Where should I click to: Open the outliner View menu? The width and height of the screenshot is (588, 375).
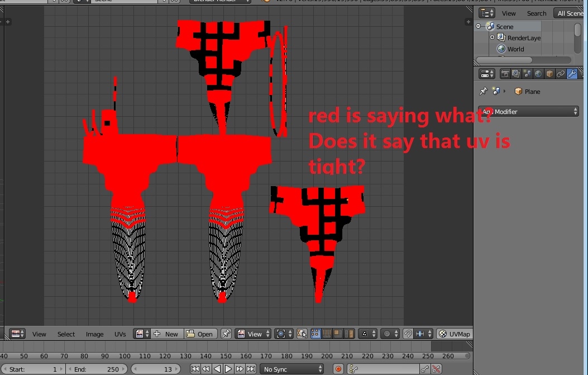[509, 13]
